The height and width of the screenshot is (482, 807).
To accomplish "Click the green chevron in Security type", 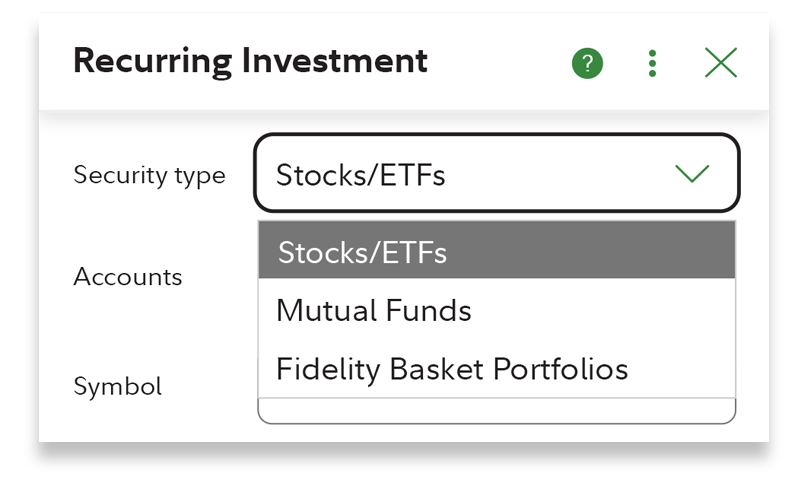I will (692, 174).
